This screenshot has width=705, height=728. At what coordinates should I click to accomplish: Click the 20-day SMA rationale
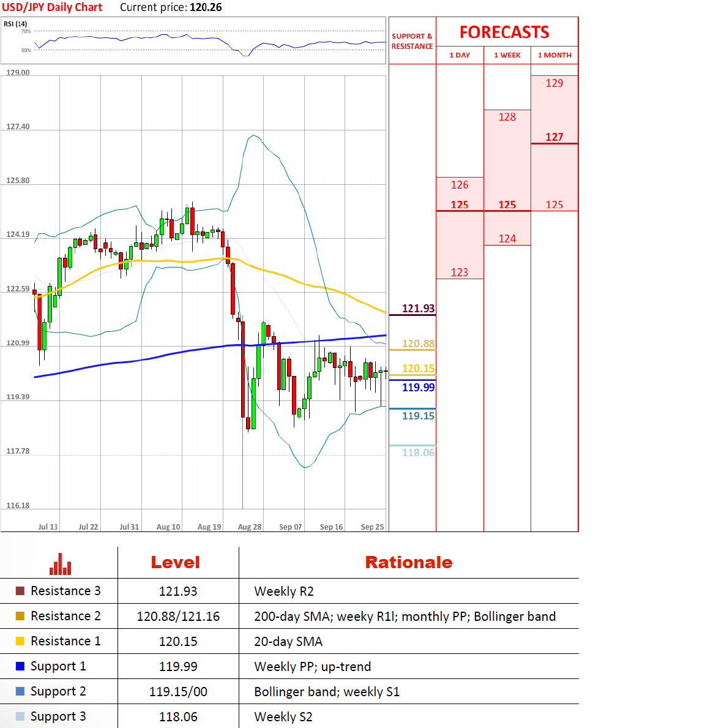pyautogui.click(x=288, y=642)
